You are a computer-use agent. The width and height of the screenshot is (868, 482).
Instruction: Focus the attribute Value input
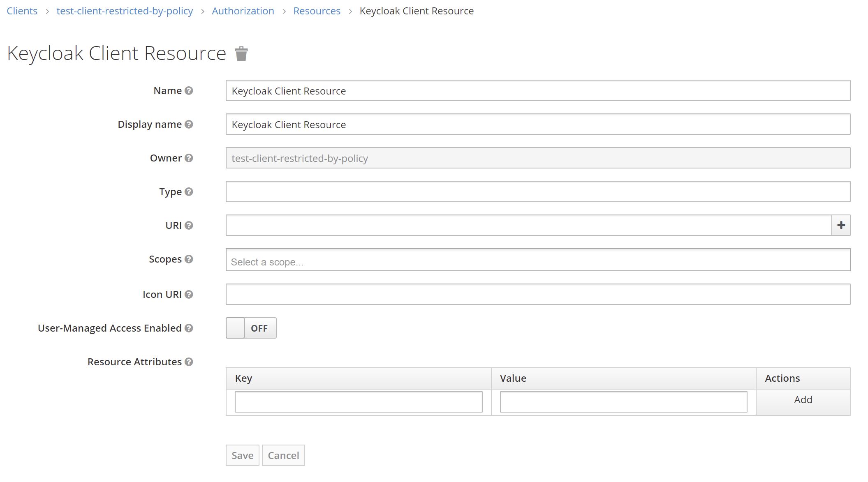click(623, 402)
